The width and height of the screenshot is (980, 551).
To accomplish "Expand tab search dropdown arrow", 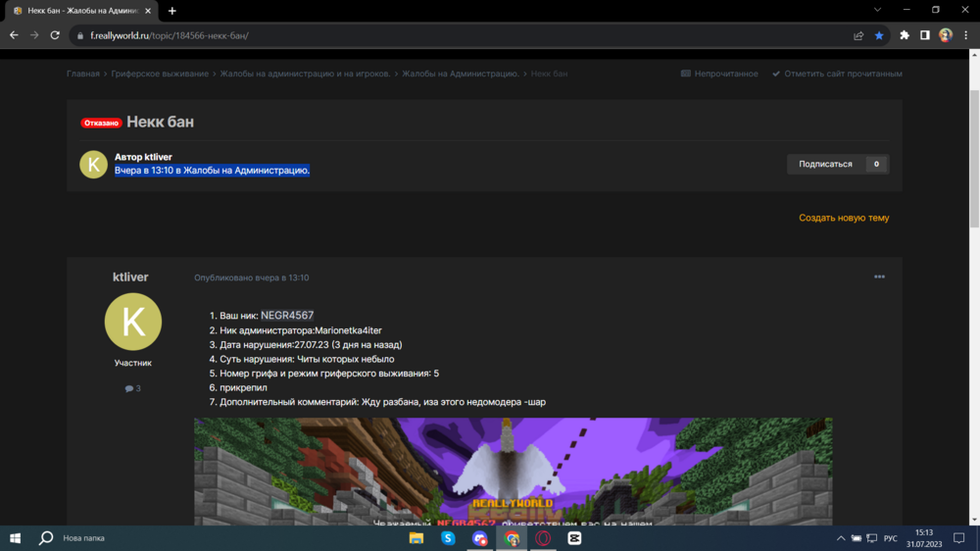I will (877, 10).
